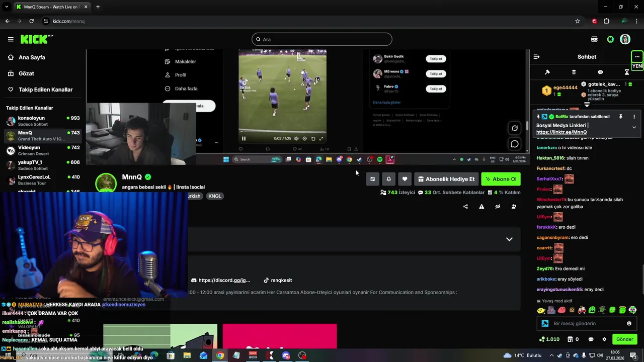
Task: Open the LynxCerezLoL channel
Action: (43, 180)
